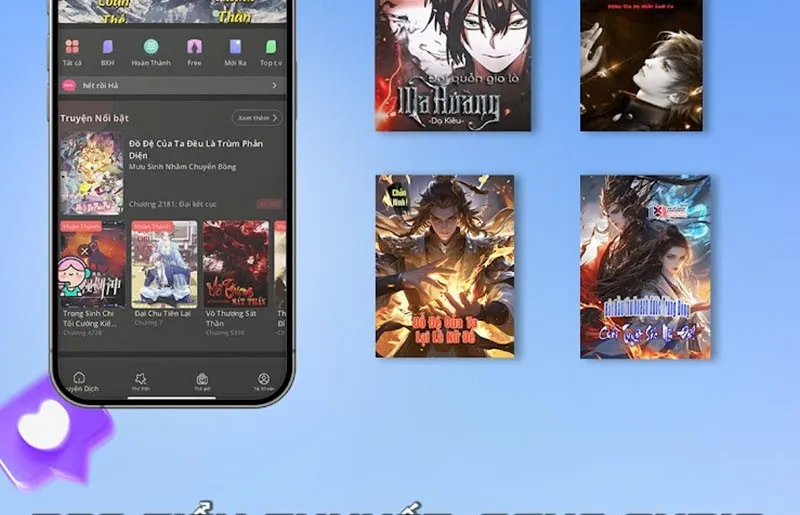Switch to the Truyện Dịch home tab
The width and height of the screenshot is (800, 515).
coord(80,382)
